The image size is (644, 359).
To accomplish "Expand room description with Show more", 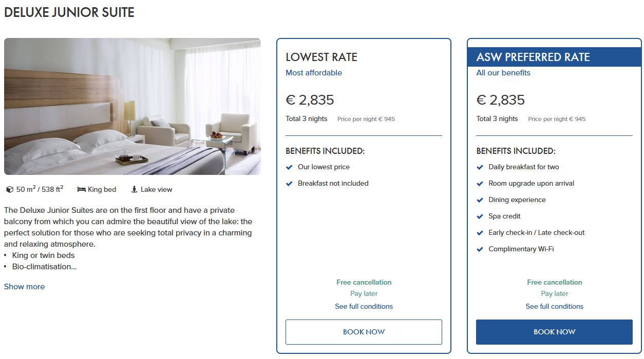I will point(24,287).
